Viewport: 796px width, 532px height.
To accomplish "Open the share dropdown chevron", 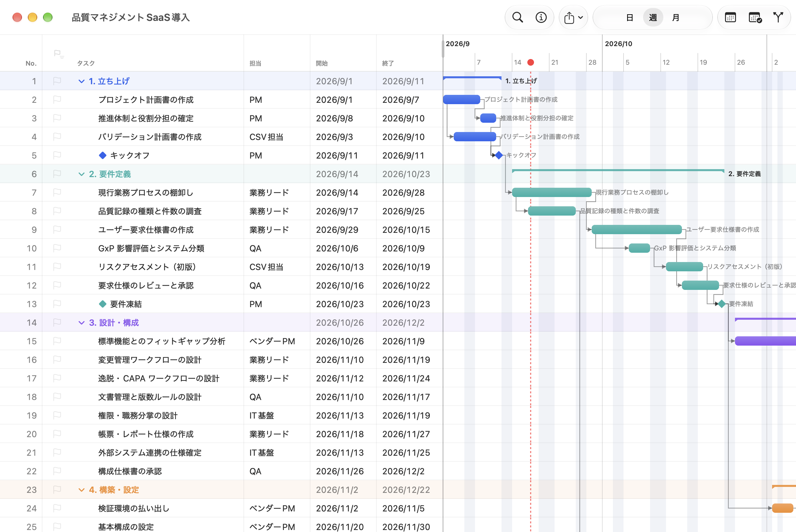I will (x=580, y=17).
